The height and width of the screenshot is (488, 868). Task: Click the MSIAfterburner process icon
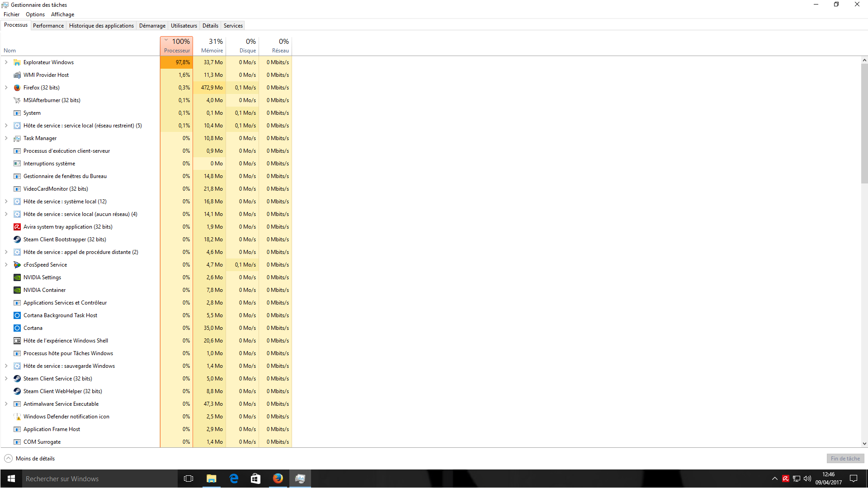(x=17, y=100)
